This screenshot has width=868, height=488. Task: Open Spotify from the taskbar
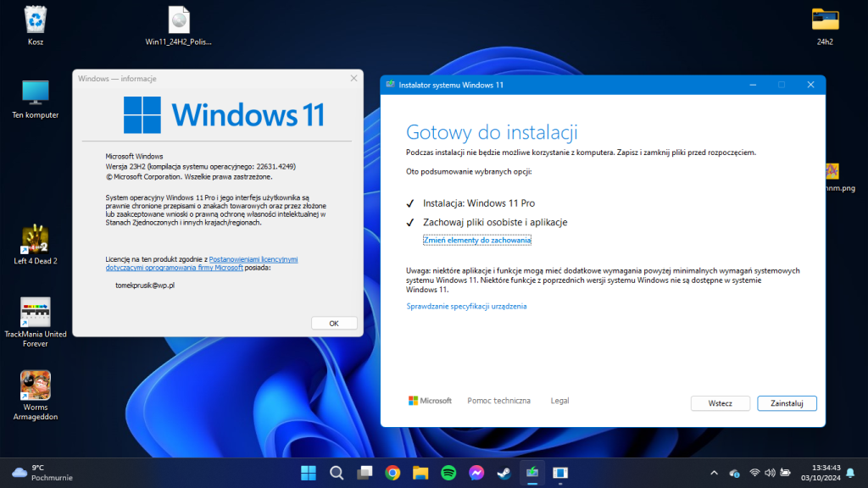coord(448,474)
